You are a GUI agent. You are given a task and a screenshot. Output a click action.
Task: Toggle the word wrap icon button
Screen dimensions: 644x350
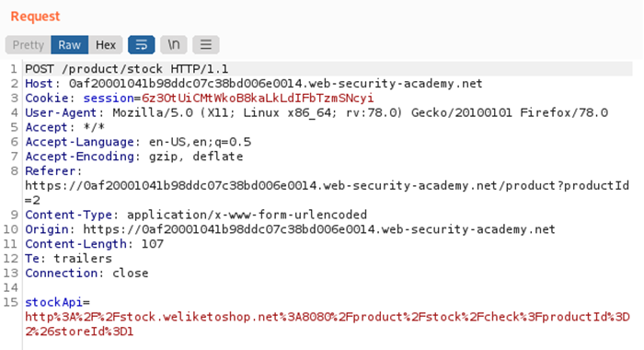(x=142, y=44)
